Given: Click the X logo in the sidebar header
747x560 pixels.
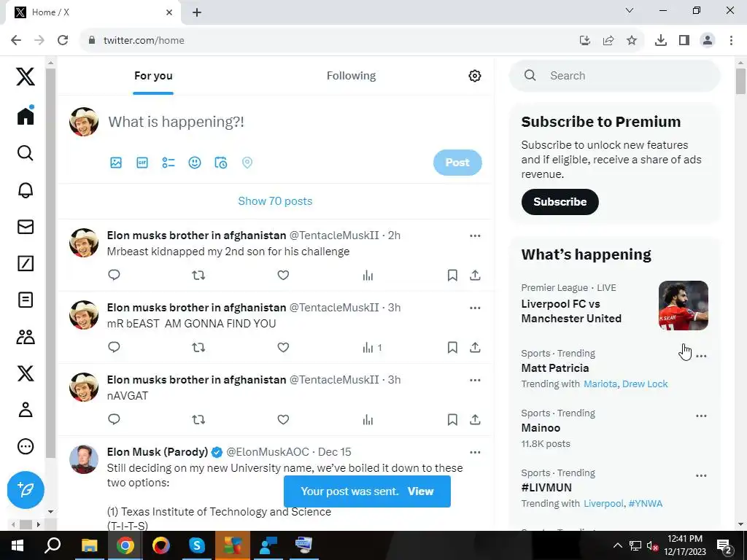Looking at the screenshot, I should 26,76.
